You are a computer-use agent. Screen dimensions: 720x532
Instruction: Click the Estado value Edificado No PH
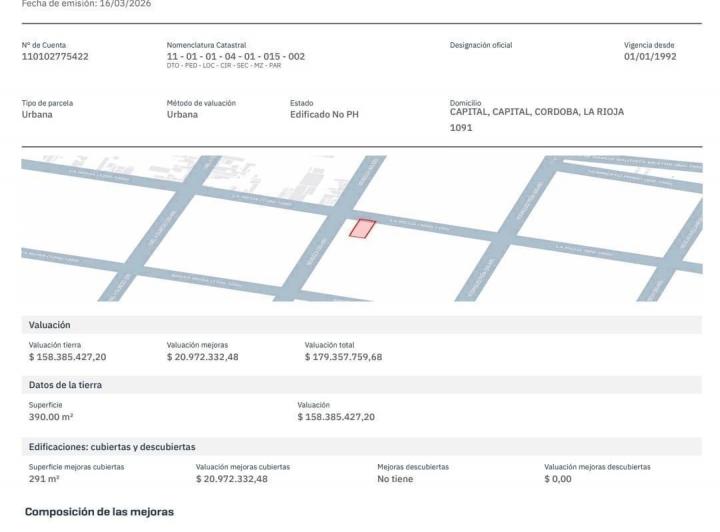(324, 114)
